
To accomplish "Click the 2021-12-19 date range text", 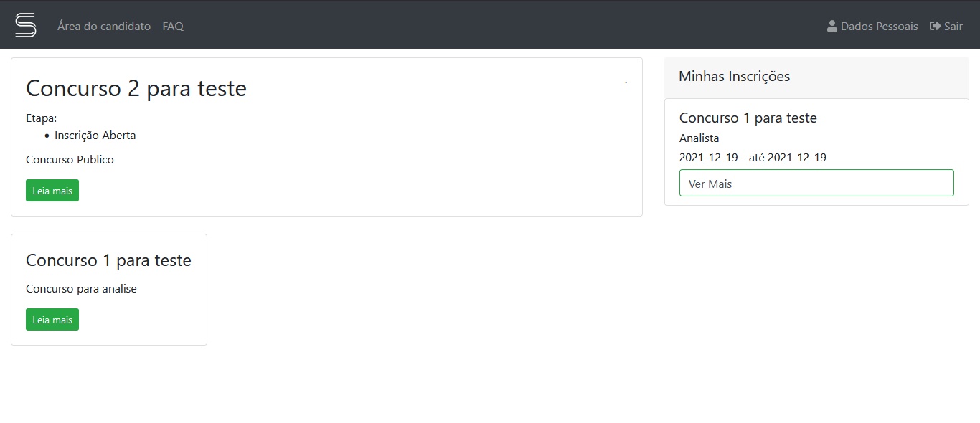I will coord(753,157).
